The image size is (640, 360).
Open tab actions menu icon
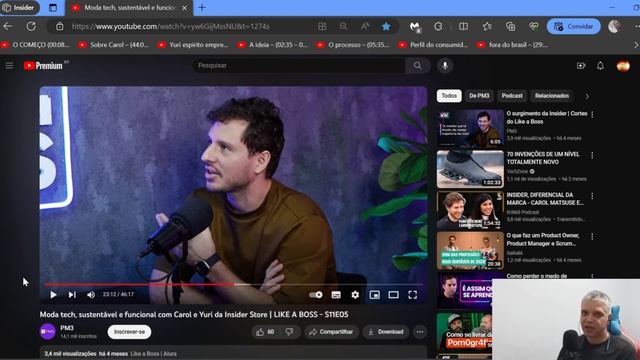coord(53,8)
